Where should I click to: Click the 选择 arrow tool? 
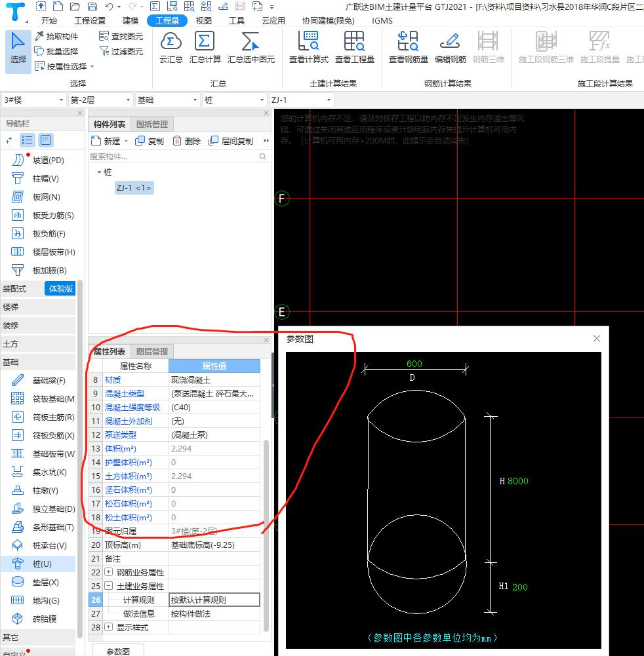point(18,52)
